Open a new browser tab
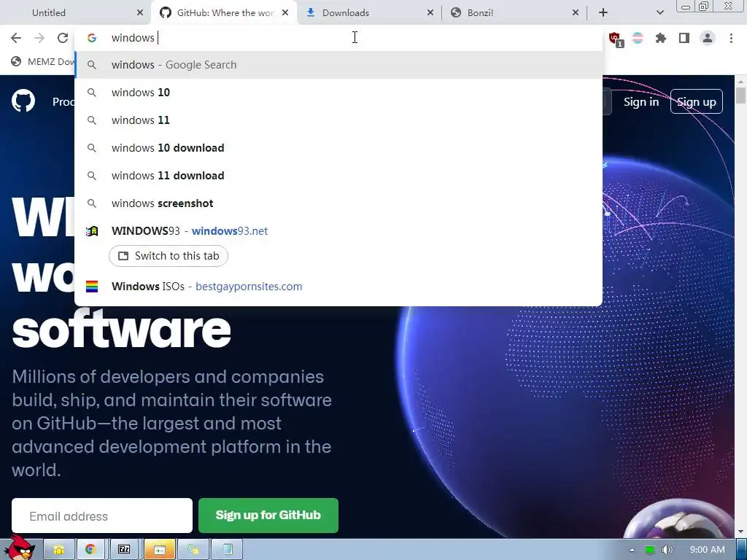This screenshot has width=747, height=560. tap(603, 13)
